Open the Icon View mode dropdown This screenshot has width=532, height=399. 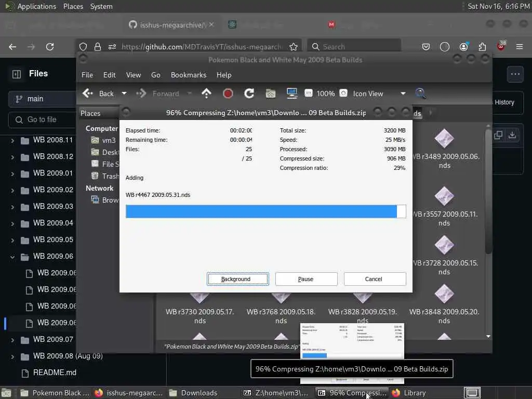379,94
